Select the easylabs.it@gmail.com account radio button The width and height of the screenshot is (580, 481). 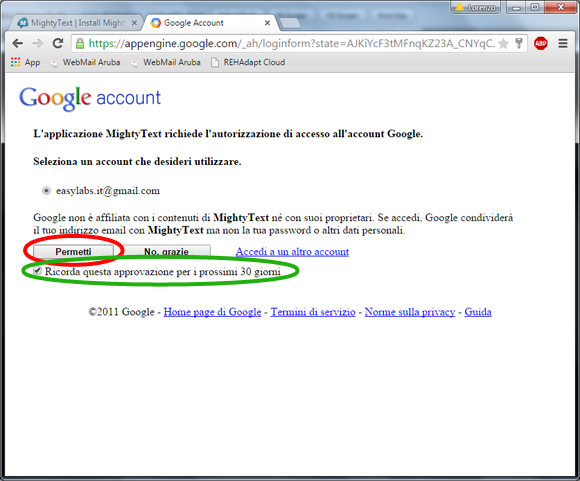46,191
